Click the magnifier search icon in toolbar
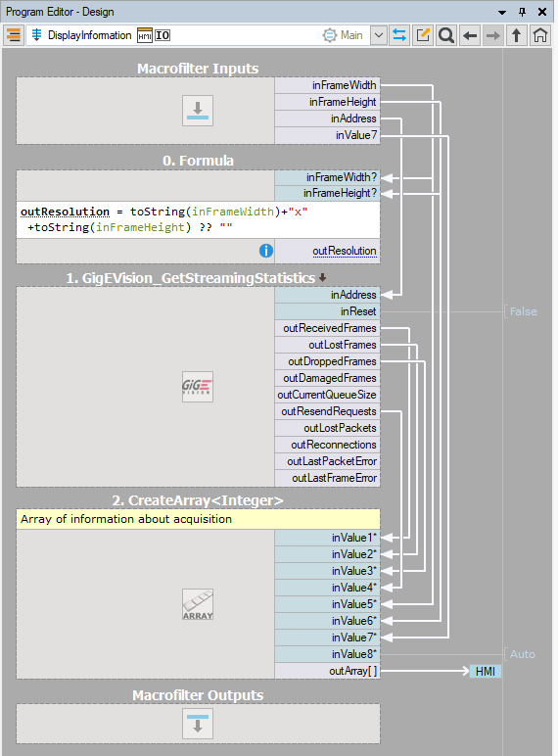Screen dimensions: 558x756 446,35
